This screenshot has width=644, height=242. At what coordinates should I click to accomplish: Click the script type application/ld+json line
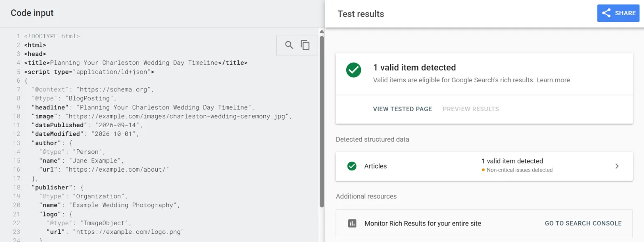tap(89, 72)
